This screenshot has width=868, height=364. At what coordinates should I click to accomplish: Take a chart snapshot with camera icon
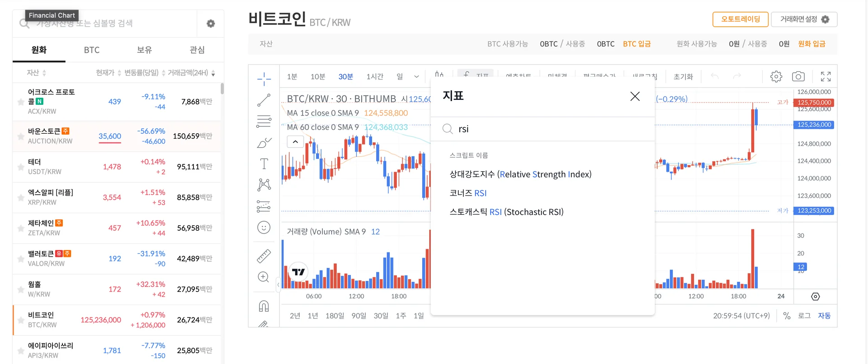coord(798,76)
